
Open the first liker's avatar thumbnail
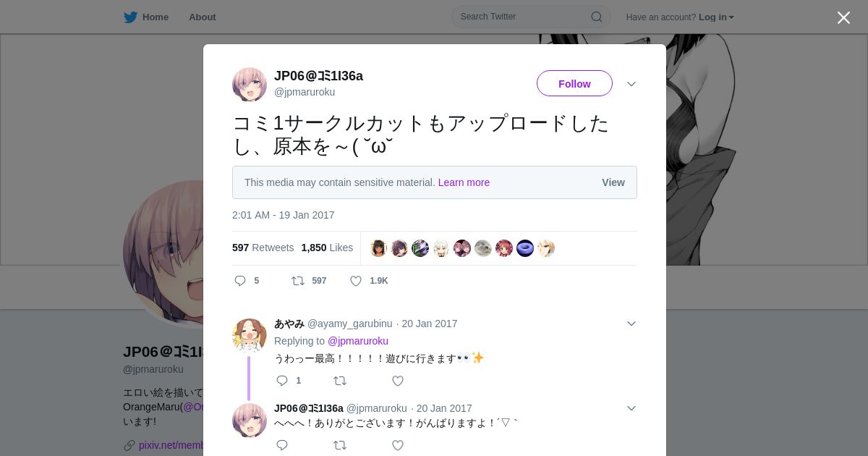[379, 248]
